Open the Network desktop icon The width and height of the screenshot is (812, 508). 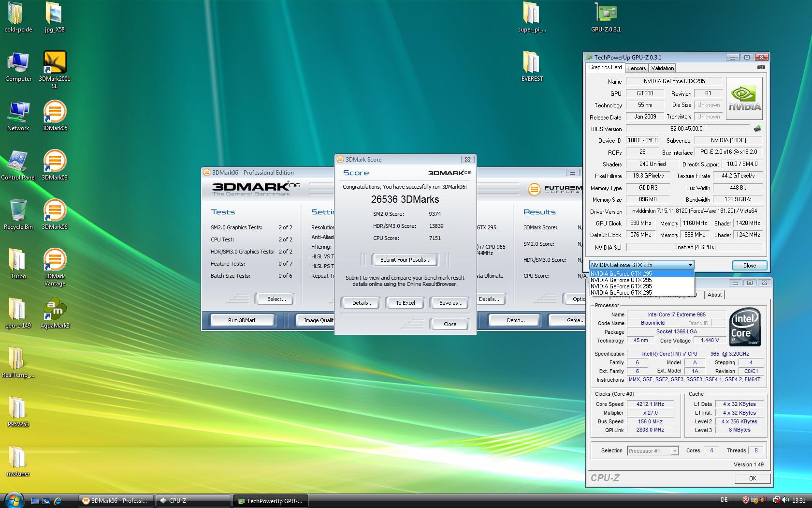tap(18, 116)
